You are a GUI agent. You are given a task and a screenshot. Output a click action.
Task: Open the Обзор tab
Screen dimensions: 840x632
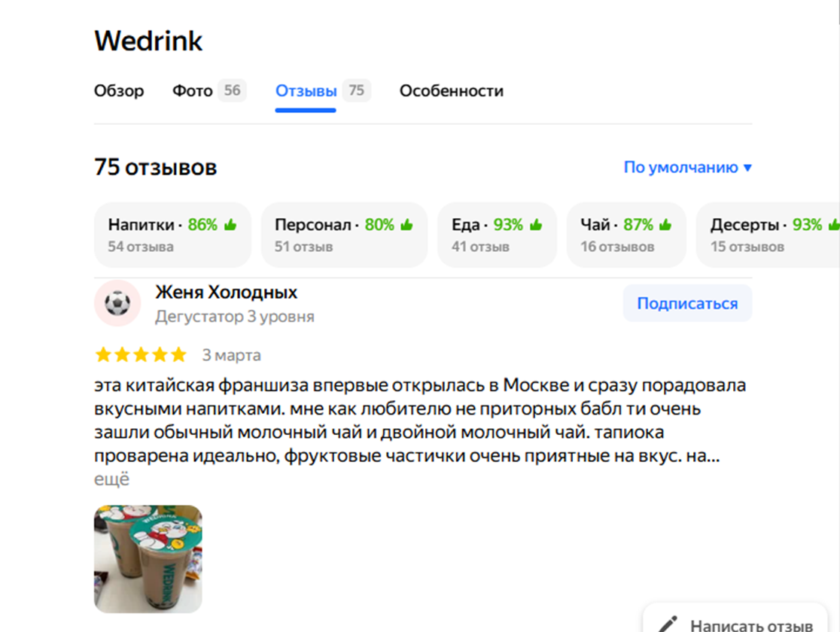pos(119,90)
